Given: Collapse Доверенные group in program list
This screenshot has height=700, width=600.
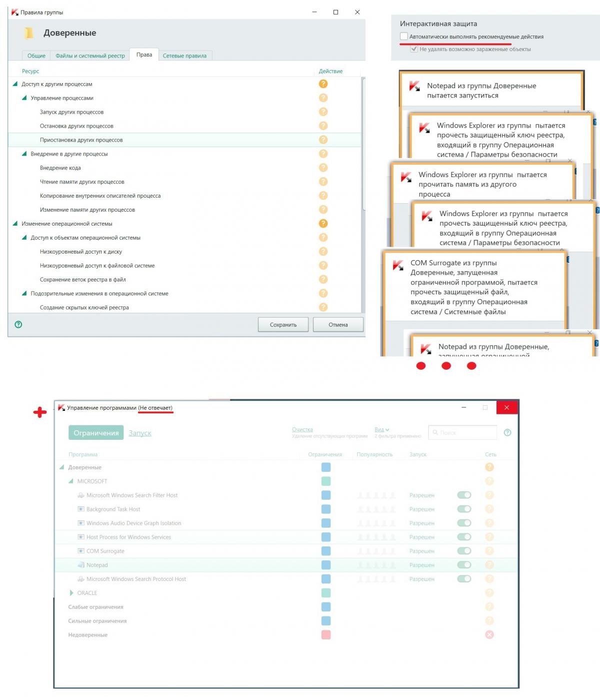Looking at the screenshot, I should pos(62,467).
